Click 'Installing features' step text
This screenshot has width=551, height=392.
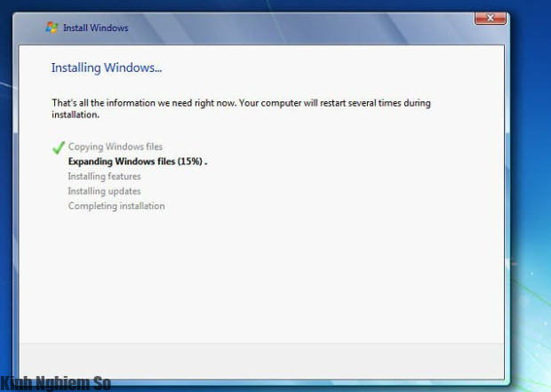[104, 176]
